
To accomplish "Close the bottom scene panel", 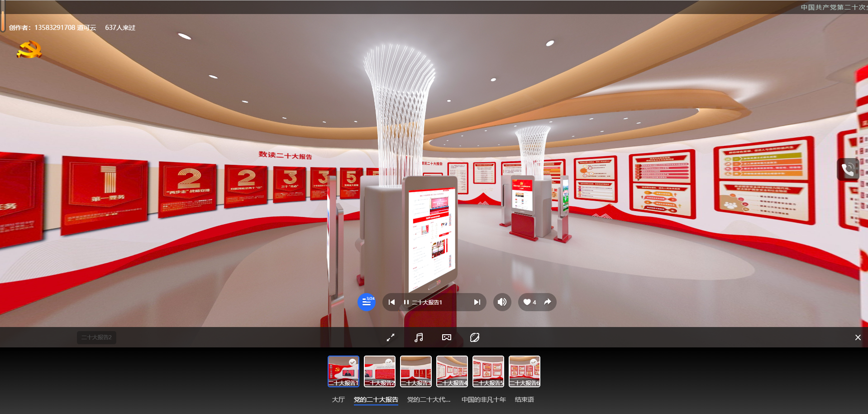I will tap(858, 337).
